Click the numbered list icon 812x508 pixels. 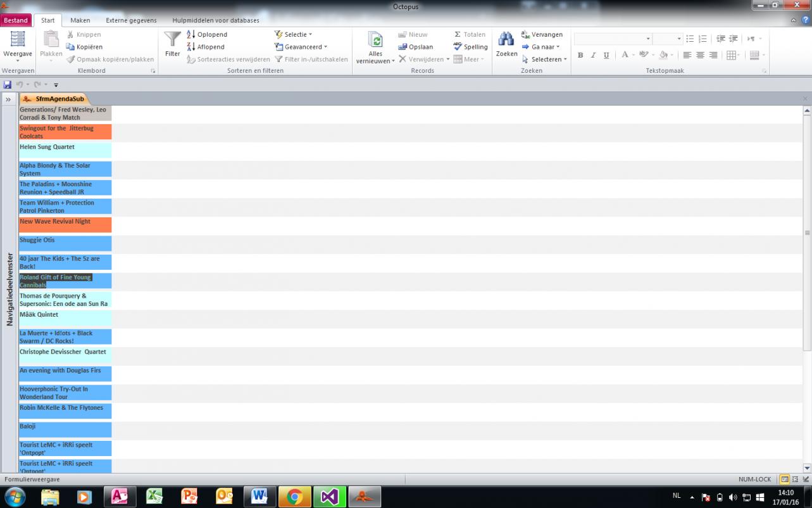tap(703, 39)
